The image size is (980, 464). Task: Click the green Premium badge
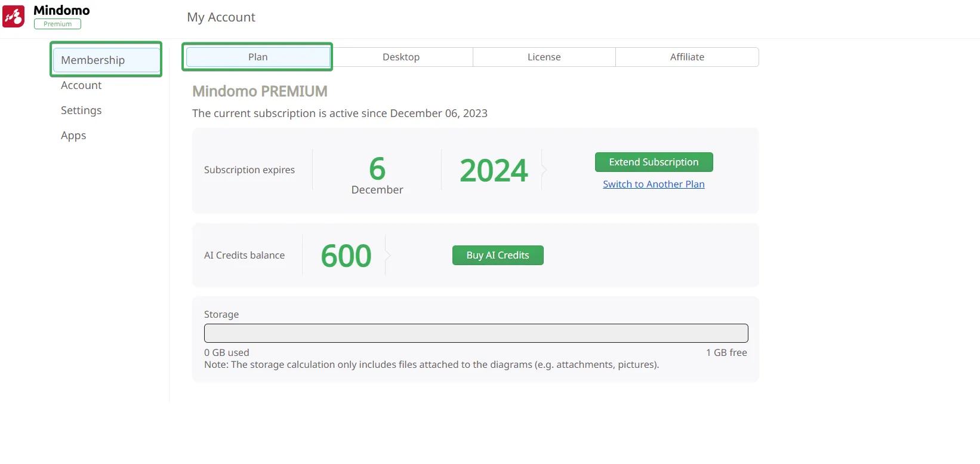click(x=57, y=24)
